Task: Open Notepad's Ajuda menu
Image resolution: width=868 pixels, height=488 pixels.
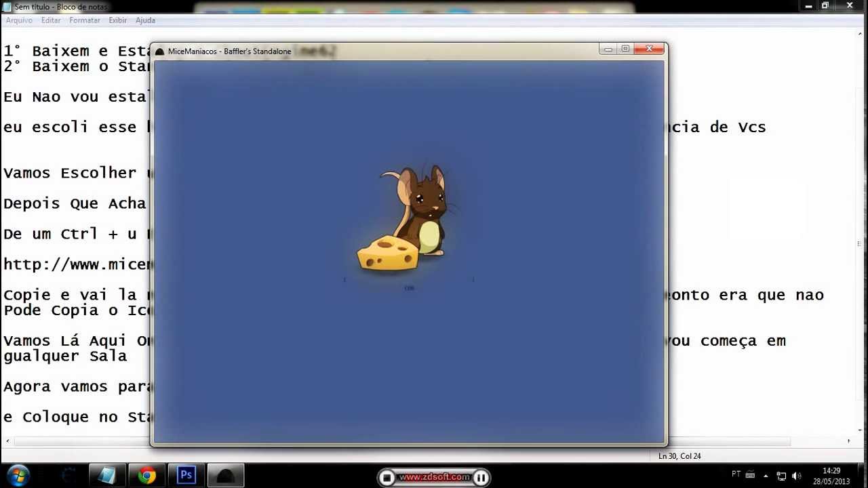Action: click(145, 20)
